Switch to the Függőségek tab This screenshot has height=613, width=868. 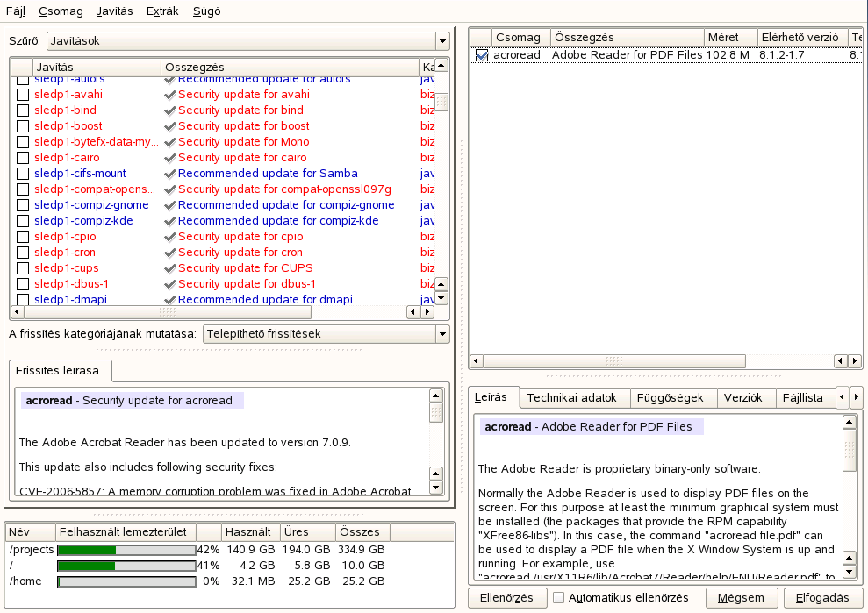coord(670,398)
